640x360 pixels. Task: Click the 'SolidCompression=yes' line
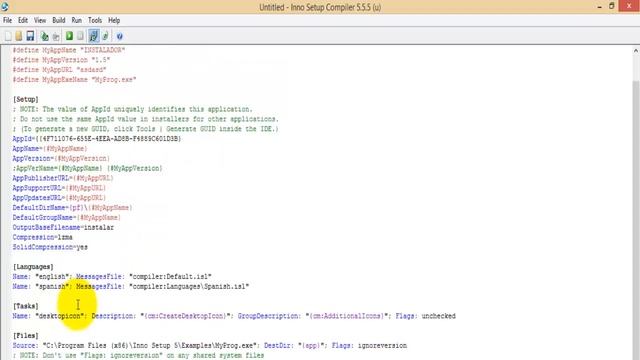pos(50,247)
